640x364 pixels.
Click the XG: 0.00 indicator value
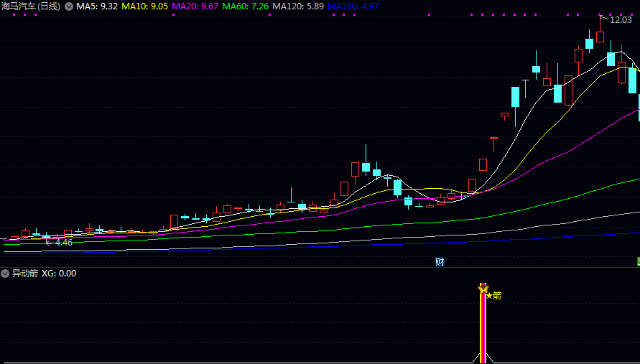59,274
